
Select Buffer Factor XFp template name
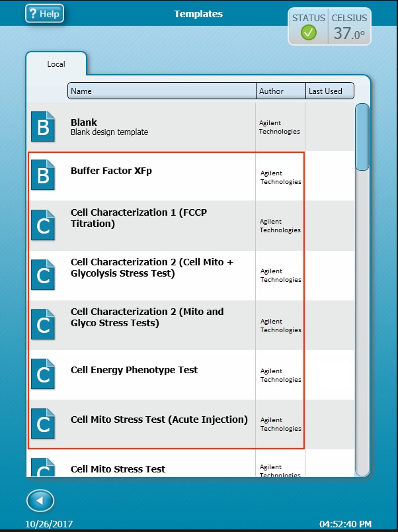111,171
